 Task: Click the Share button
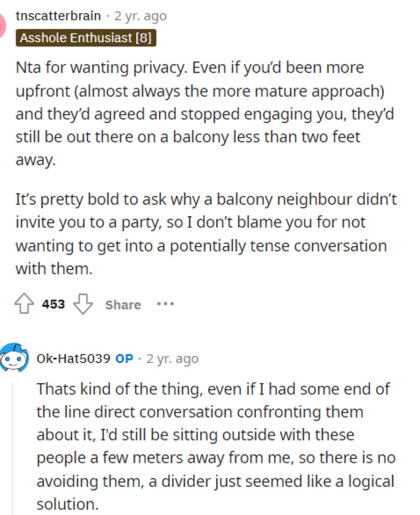click(122, 305)
